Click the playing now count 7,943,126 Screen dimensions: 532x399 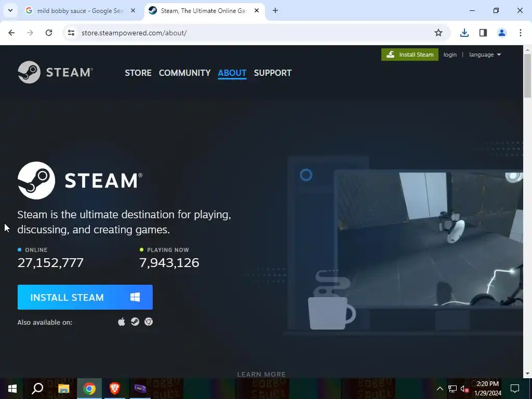click(169, 262)
